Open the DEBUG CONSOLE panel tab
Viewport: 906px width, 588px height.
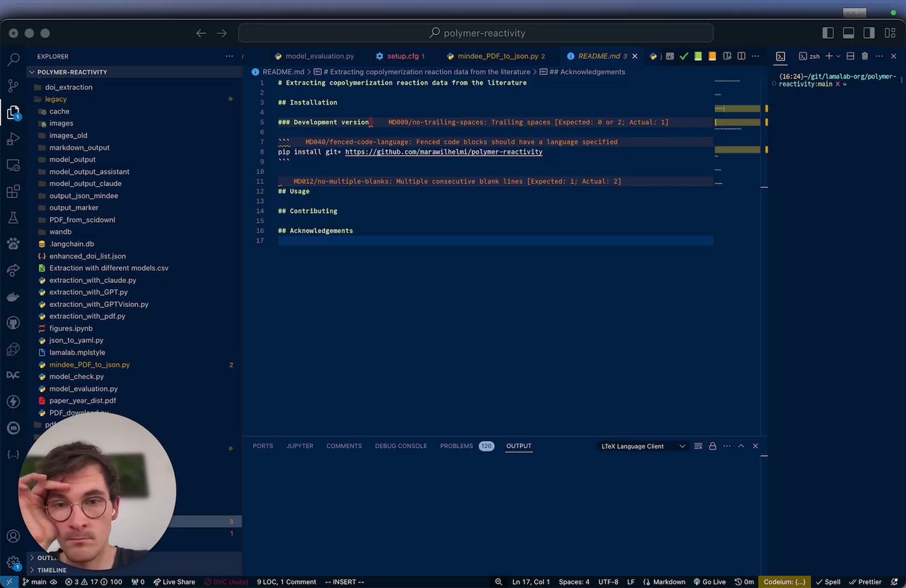[x=401, y=446]
